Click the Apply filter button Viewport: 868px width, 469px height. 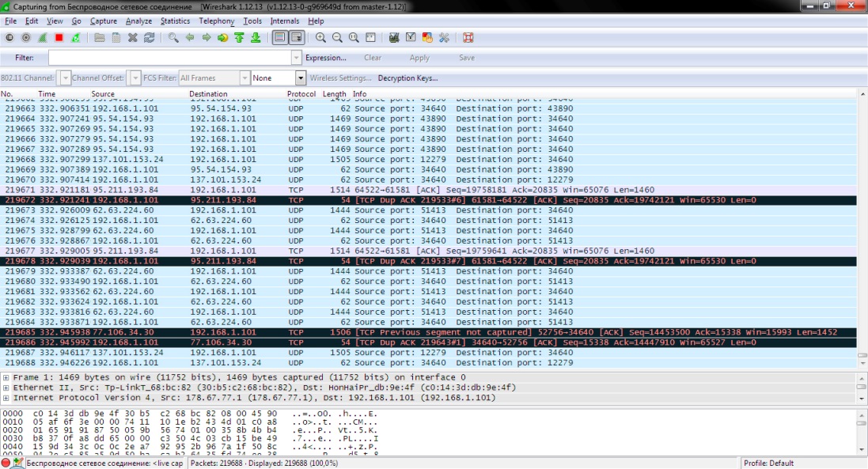(419, 58)
